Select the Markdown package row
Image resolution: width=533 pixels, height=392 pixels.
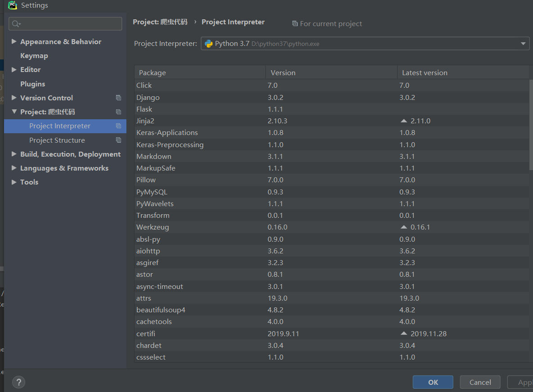pos(332,156)
